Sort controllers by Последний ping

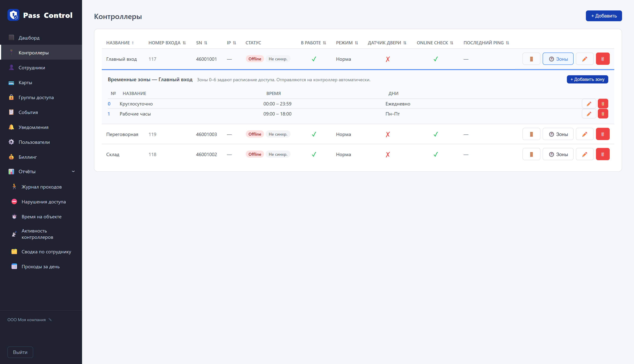486,43
